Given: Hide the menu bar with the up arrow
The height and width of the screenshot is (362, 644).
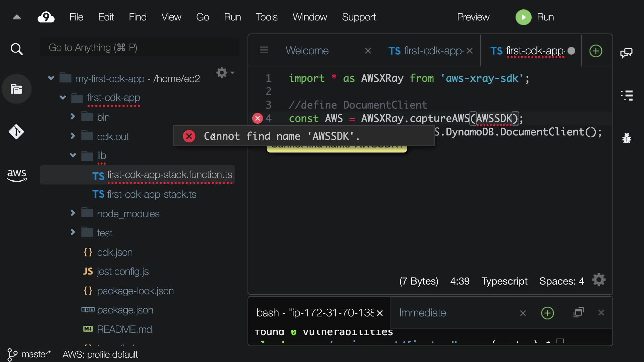Looking at the screenshot, I should (17, 17).
